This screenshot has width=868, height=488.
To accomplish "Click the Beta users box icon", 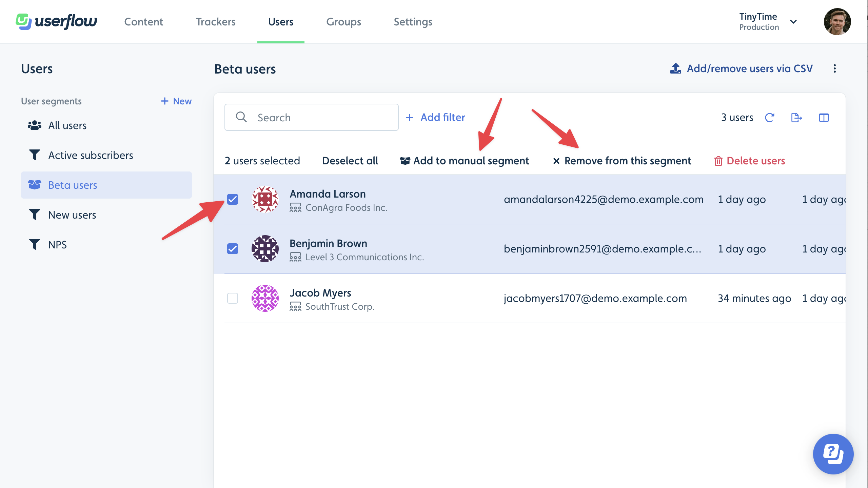I will [35, 185].
